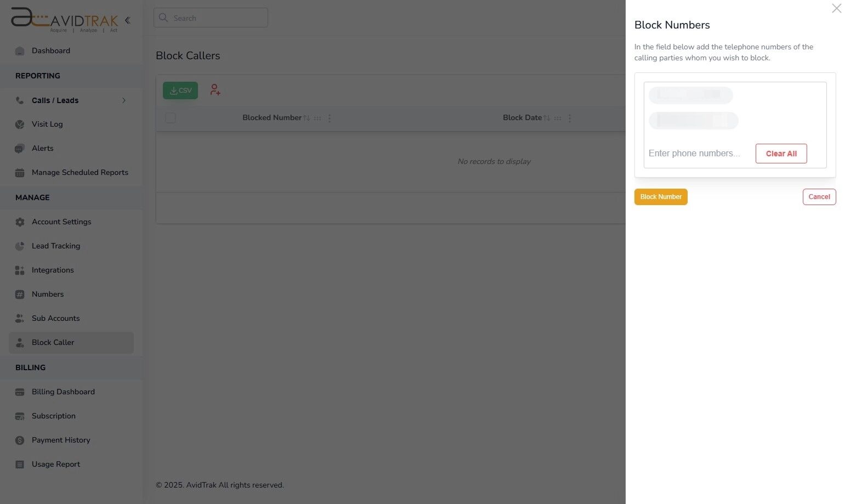
Task: Select the first phone number chip
Action: [691, 95]
